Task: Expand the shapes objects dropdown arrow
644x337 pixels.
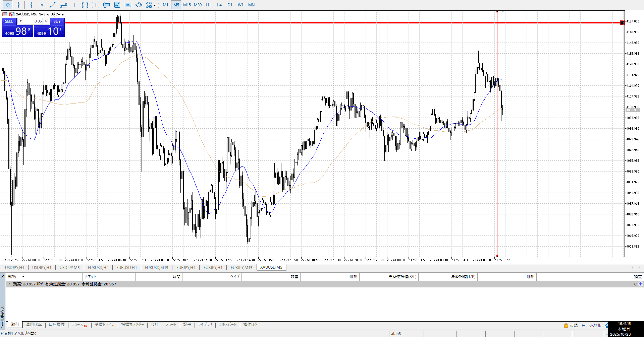Action: [155, 5]
